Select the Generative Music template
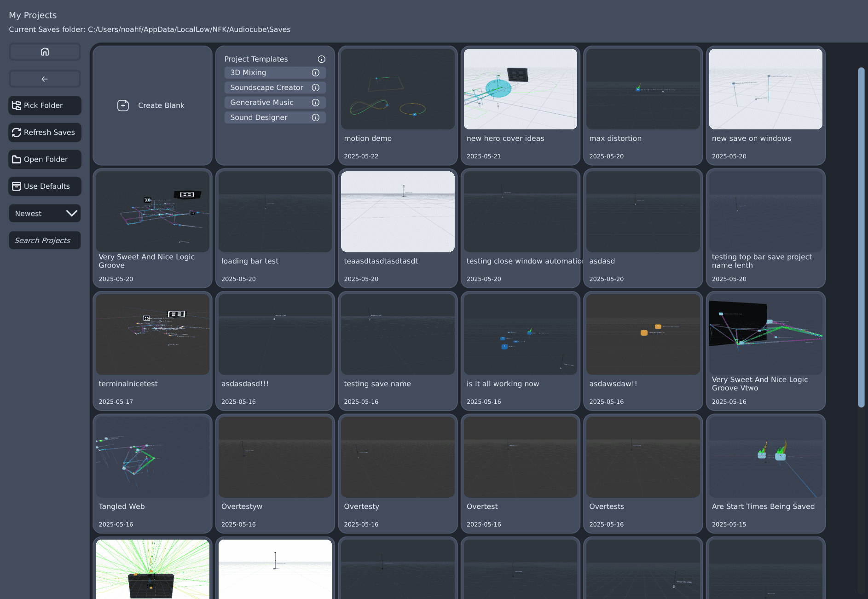868x599 pixels. (275, 103)
